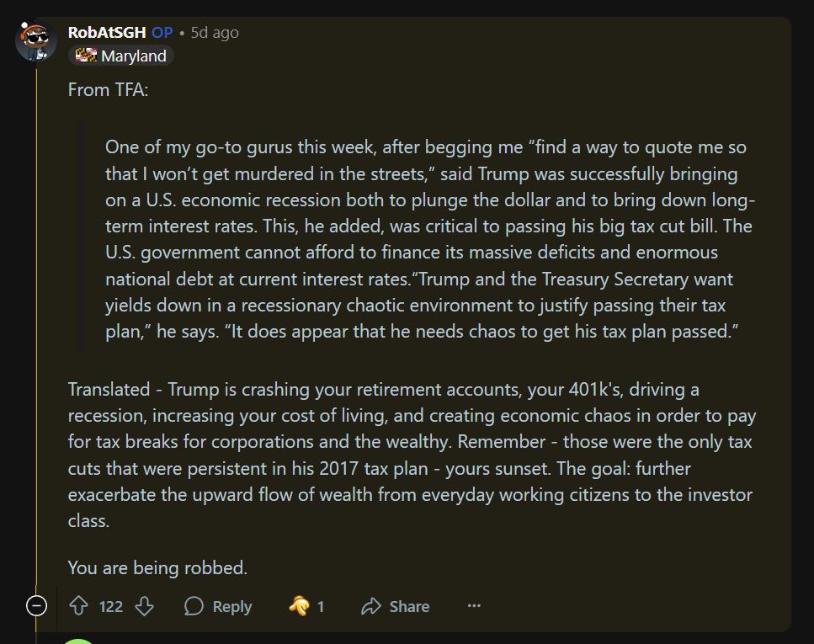This screenshot has height=644, width=814.
Task: Click the 122 vote count
Action: pos(111,606)
